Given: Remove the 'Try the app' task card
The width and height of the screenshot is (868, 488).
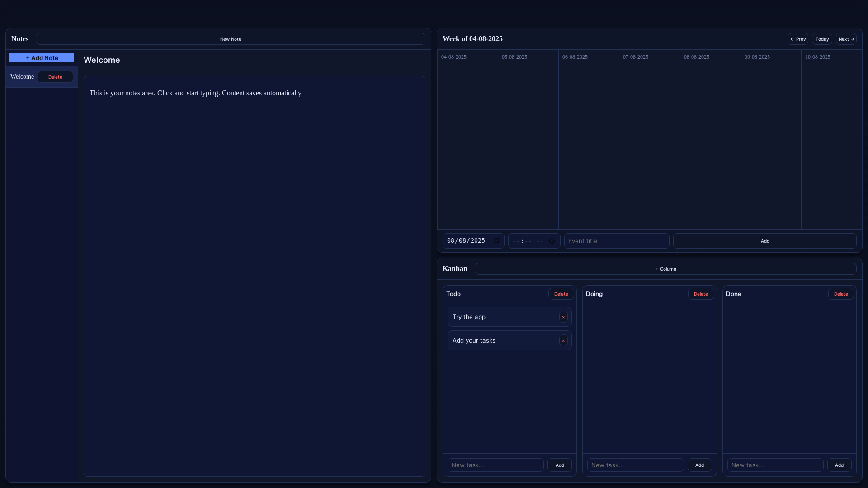Looking at the screenshot, I should coord(563,317).
